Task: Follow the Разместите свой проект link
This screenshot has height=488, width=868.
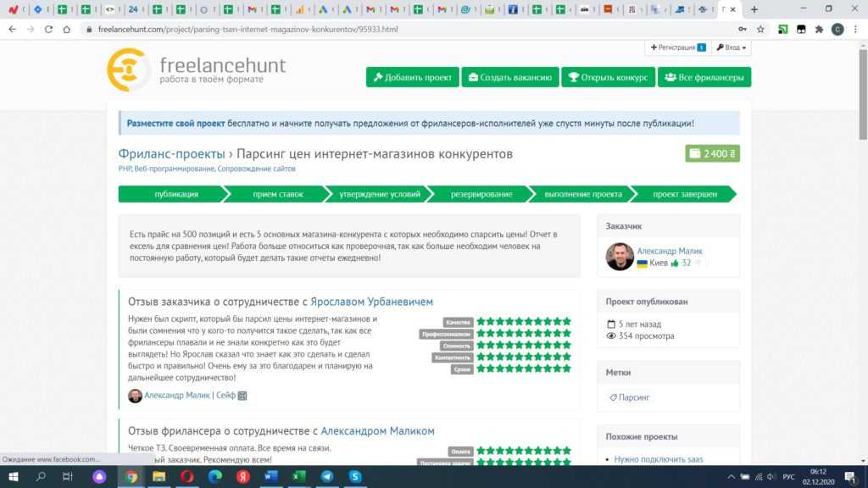Action: 175,124
